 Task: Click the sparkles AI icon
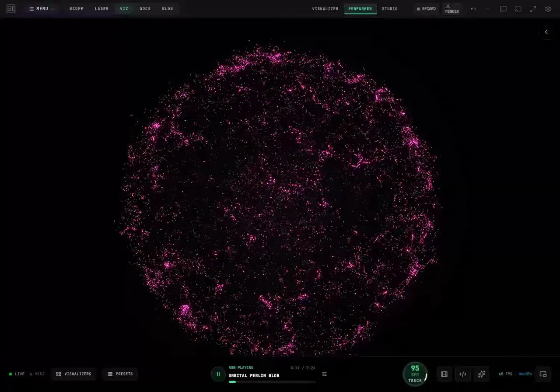pos(482,374)
